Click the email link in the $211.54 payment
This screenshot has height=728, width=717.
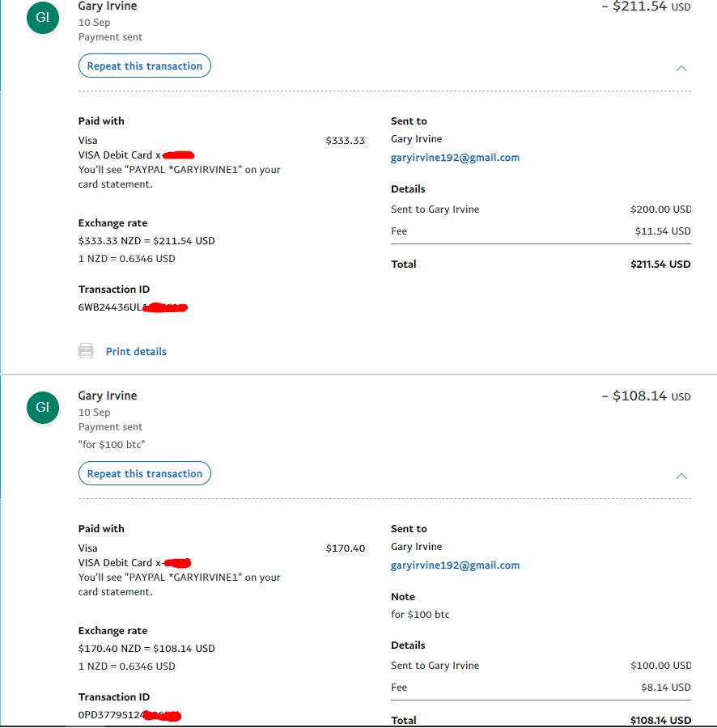(x=455, y=158)
